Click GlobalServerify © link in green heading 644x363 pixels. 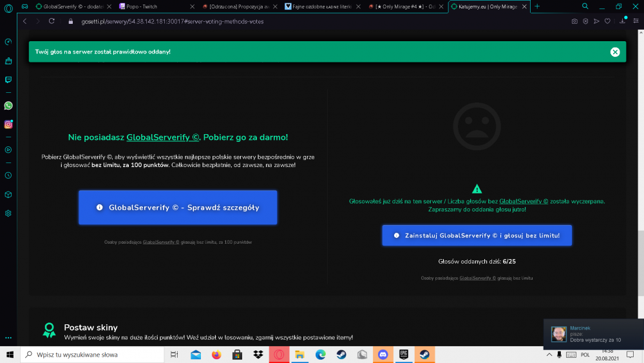[x=163, y=137]
